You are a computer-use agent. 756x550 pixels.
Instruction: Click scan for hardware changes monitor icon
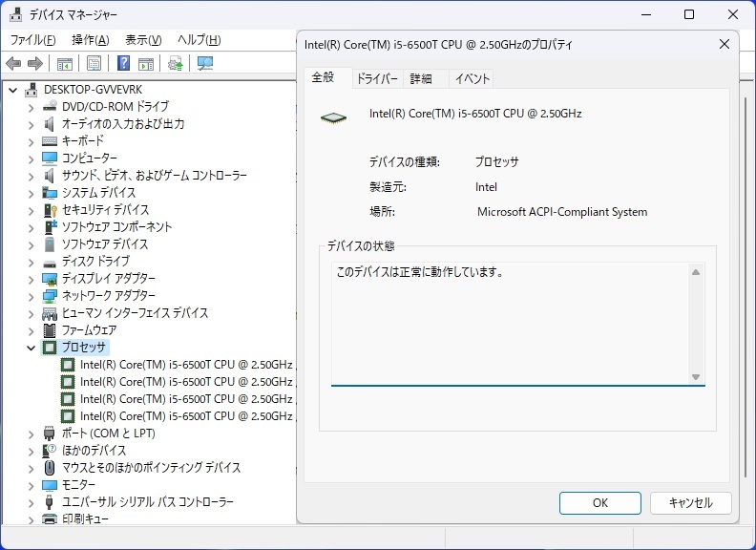205,63
